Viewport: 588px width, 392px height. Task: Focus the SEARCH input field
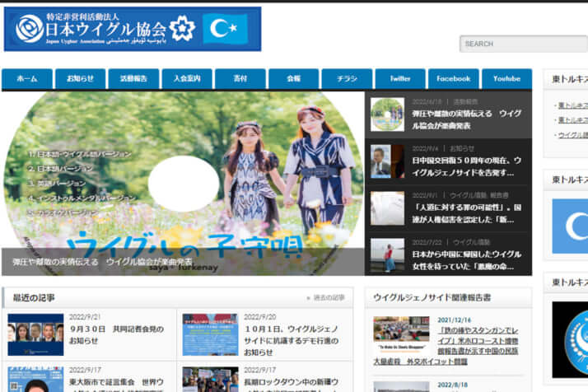pyautogui.click(x=524, y=44)
